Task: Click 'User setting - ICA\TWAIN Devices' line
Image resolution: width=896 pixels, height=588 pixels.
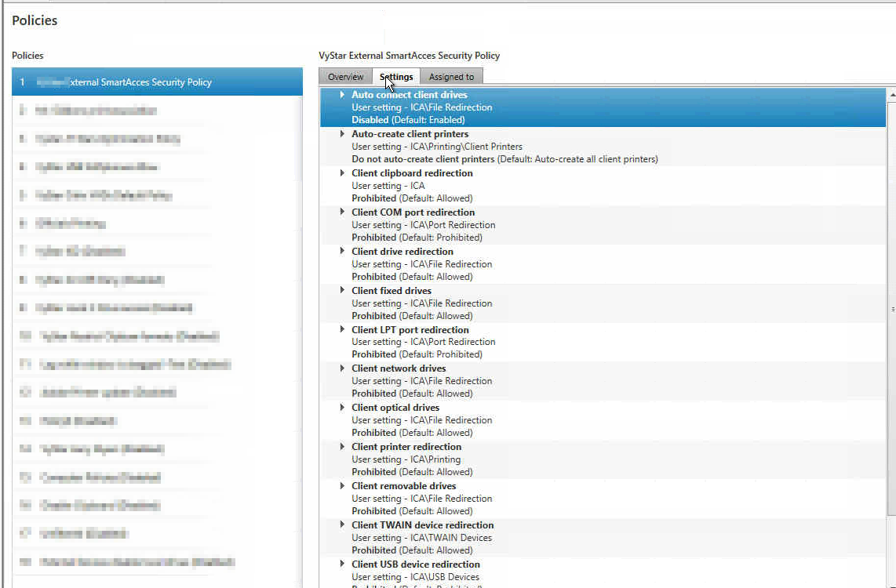Action: click(x=421, y=538)
